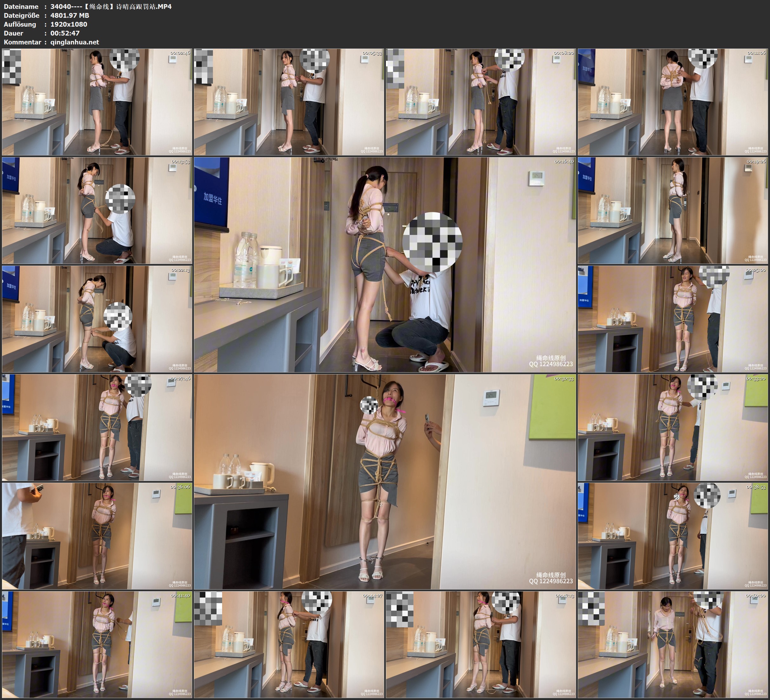The image size is (770, 700).
Task: Click the thumbnail timestamped 00:02:46
Action: [97, 102]
